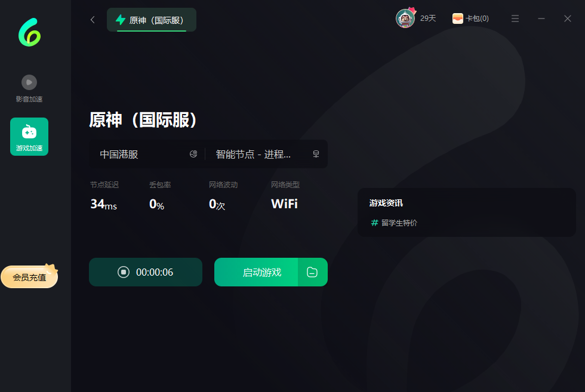The width and height of the screenshot is (585, 392).
Task: Click the green app logo
Action: pos(29,32)
